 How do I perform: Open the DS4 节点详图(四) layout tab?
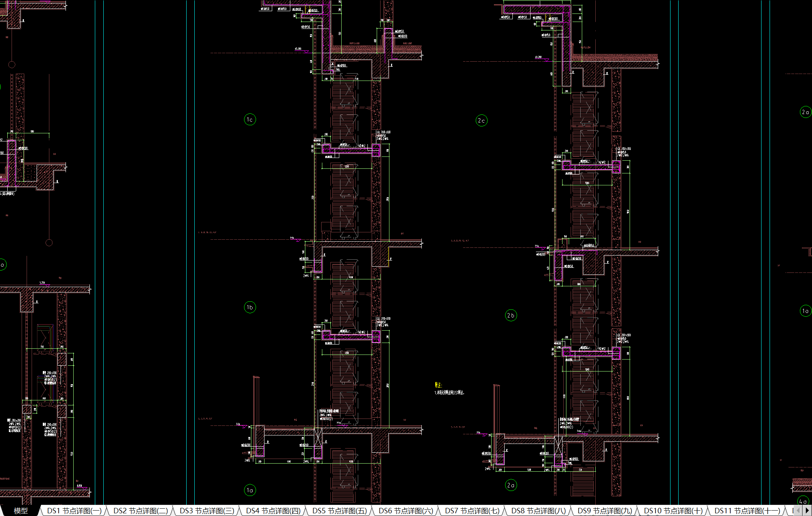coord(273,511)
